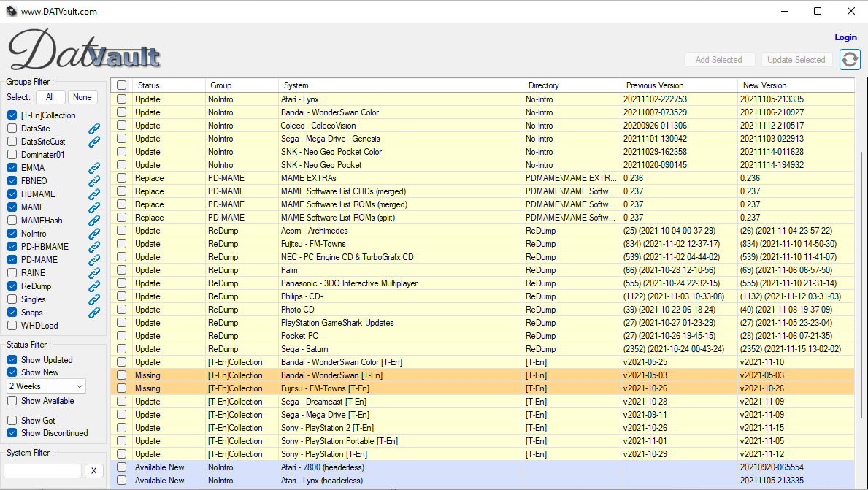
Task: Toggle the Show New checkbox
Action: (12, 372)
